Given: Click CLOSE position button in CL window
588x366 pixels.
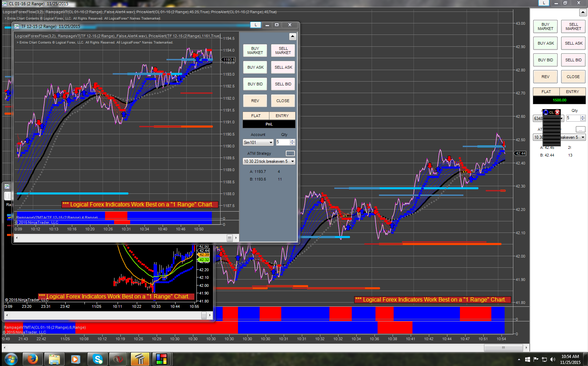Looking at the screenshot, I should point(573,77).
